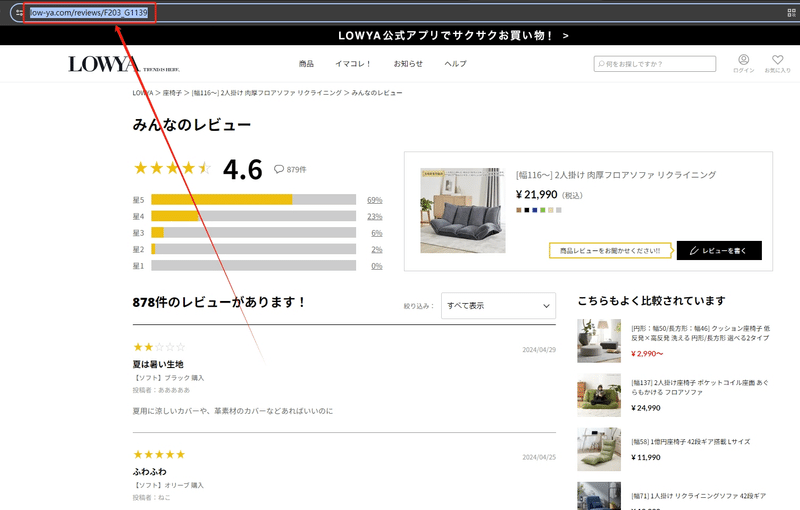The image size is (800, 510).
Task: Go to 座椅子 breadcrumb link
Action: (172, 93)
